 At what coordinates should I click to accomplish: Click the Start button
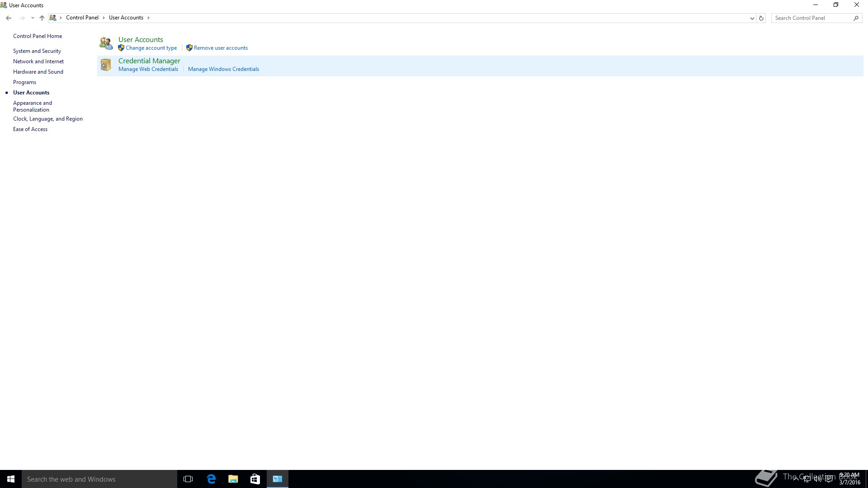11,479
